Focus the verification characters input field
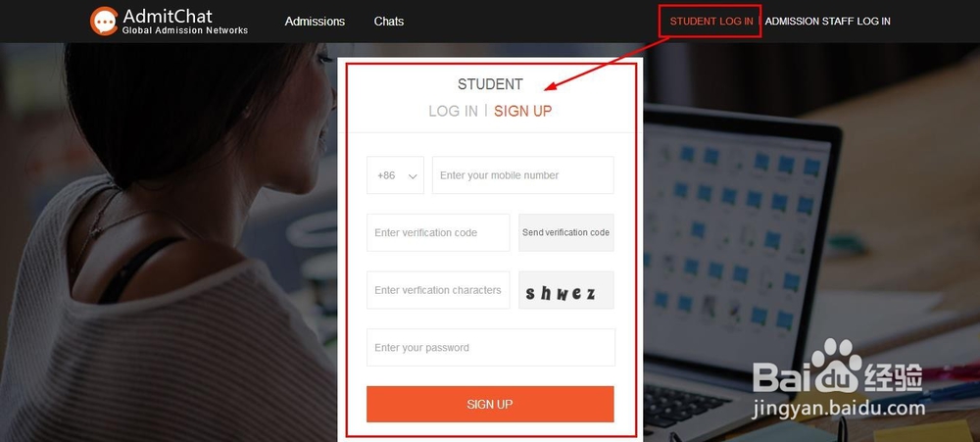980x442 pixels. [x=438, y=290]
